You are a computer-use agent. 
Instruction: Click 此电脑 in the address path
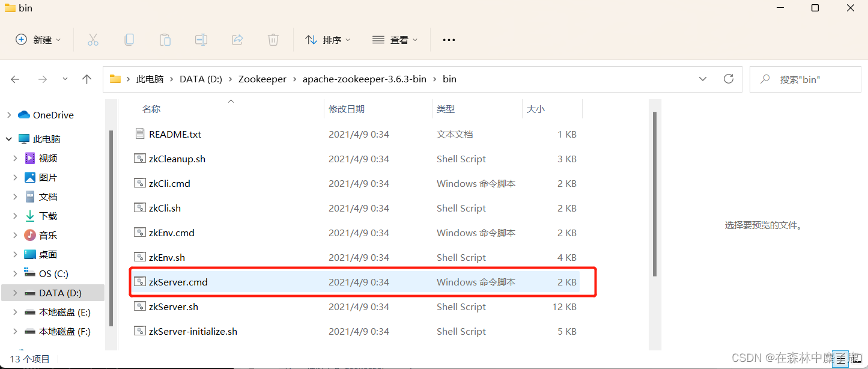(x=150, y=79)
